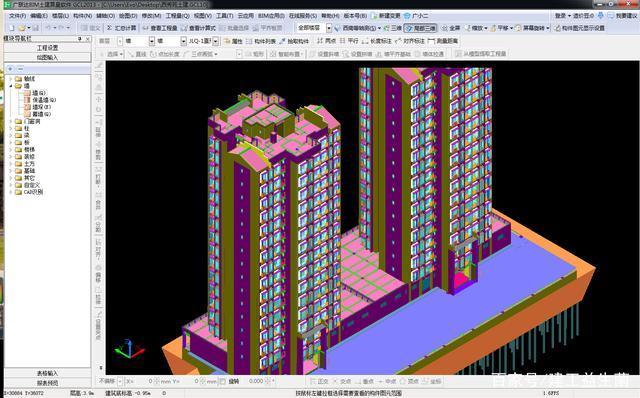
Task: Click 全屏 fullscreen button
Action: pos(451,28)
